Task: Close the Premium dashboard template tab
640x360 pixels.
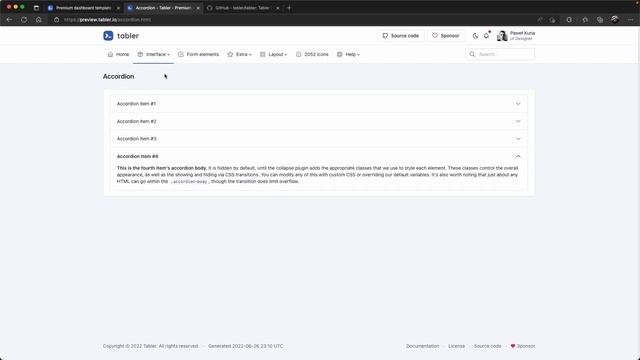Action: coord(118,8)
